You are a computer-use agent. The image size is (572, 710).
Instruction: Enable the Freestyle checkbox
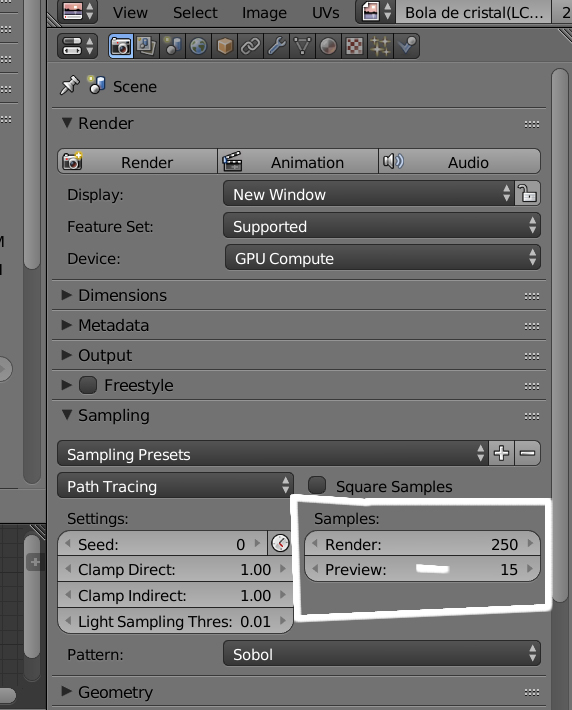[88, 385]
